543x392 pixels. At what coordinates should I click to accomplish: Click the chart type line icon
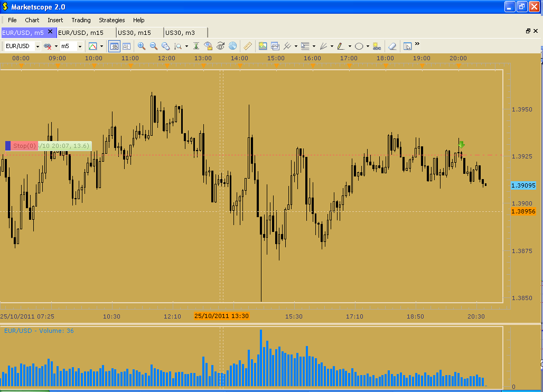click(92, 46)
